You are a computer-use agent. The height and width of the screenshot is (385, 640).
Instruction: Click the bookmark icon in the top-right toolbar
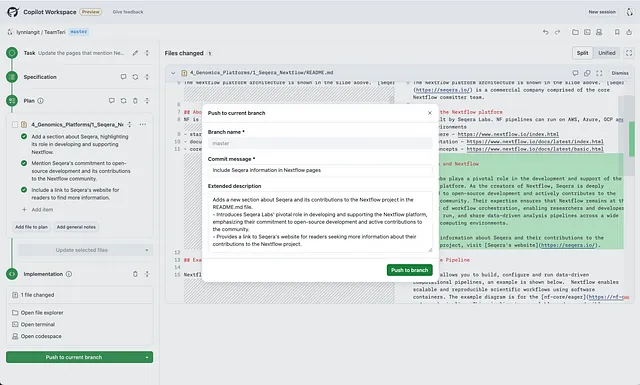pyautogui.click(x=617, y=32)
